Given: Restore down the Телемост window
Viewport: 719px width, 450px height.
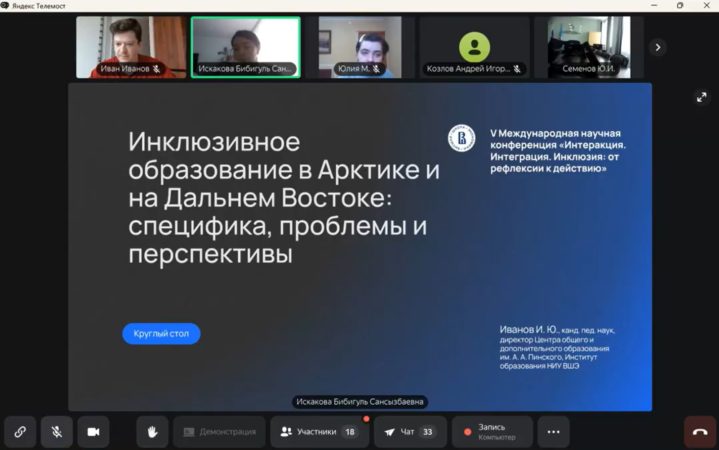Looking at the screenshot, I should (680, 6).
